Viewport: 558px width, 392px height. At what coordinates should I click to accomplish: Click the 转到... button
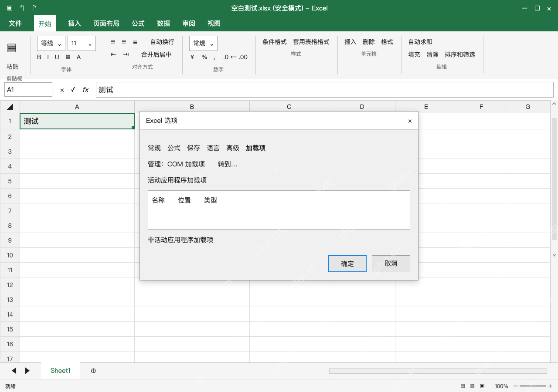[228, 164]
